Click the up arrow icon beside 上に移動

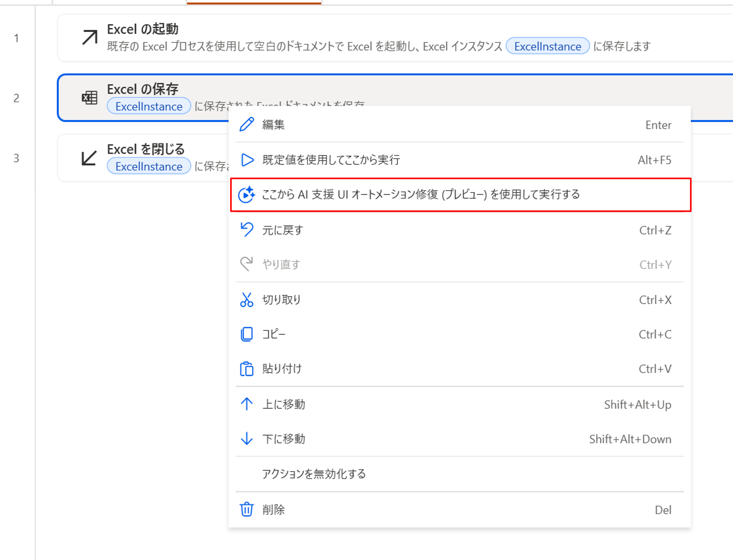[247, 404]
